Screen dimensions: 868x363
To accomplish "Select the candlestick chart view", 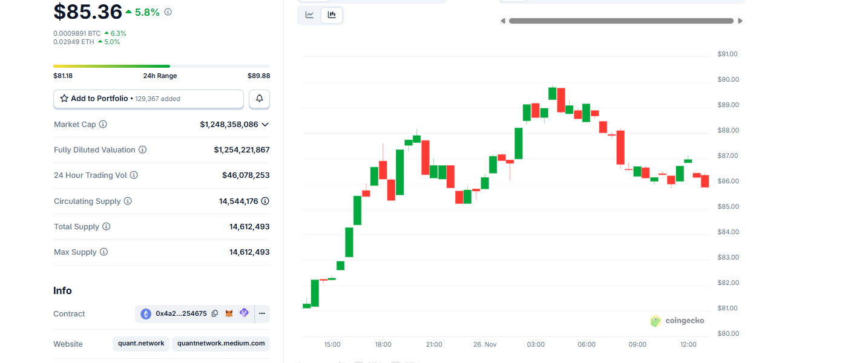I will pos(332,15).
